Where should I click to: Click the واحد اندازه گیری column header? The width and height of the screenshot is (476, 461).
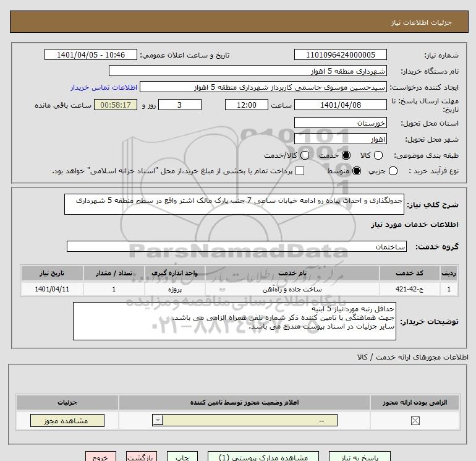click(174, 273)
